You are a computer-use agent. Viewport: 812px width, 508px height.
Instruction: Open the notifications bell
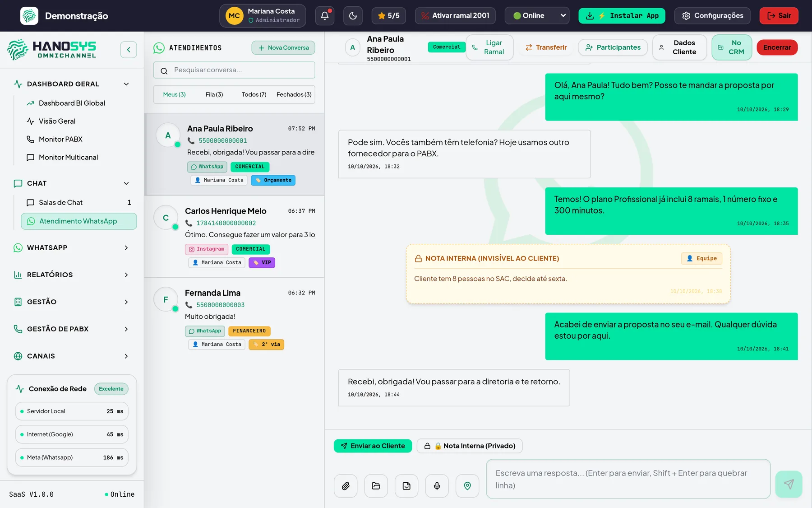[x=325, y=16]
